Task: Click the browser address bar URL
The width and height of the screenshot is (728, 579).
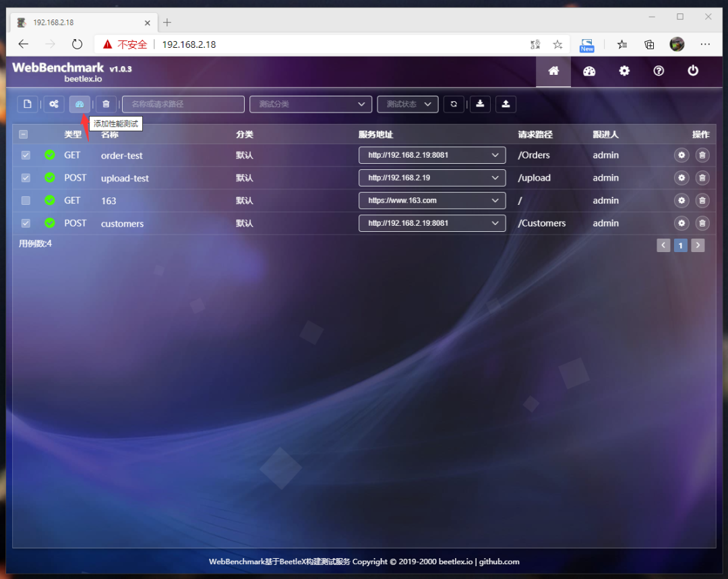Action: (189, 44)
